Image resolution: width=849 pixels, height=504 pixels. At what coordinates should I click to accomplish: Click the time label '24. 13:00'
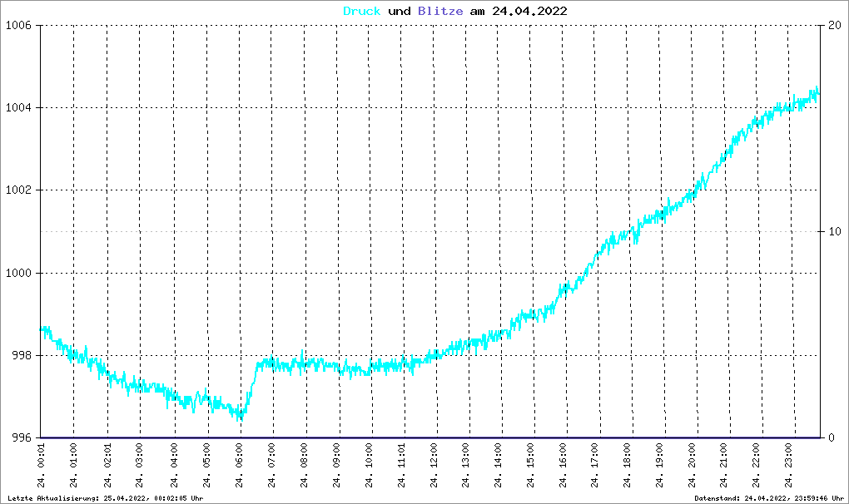click(465, 466)
